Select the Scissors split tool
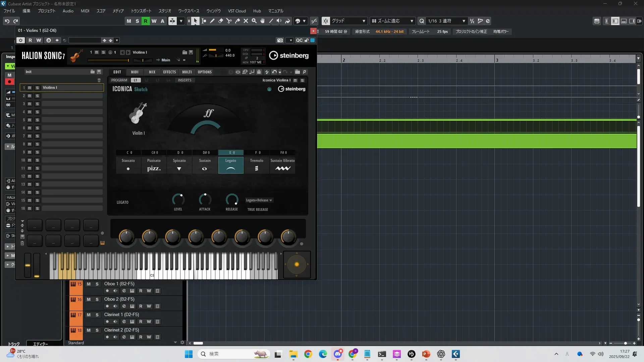The height and width of the screenshot is (362, 644). coord(229,21)
